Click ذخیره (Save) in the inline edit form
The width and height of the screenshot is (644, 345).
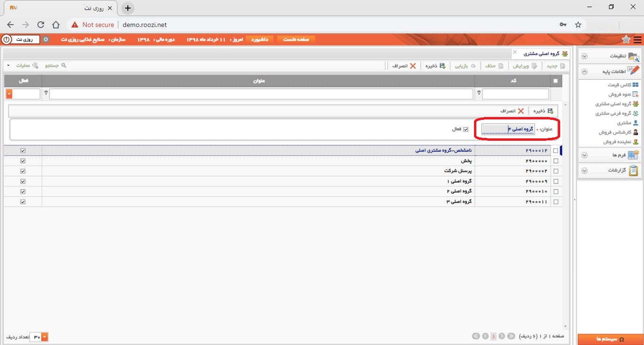pyautogui.click(x=543, y=111)
